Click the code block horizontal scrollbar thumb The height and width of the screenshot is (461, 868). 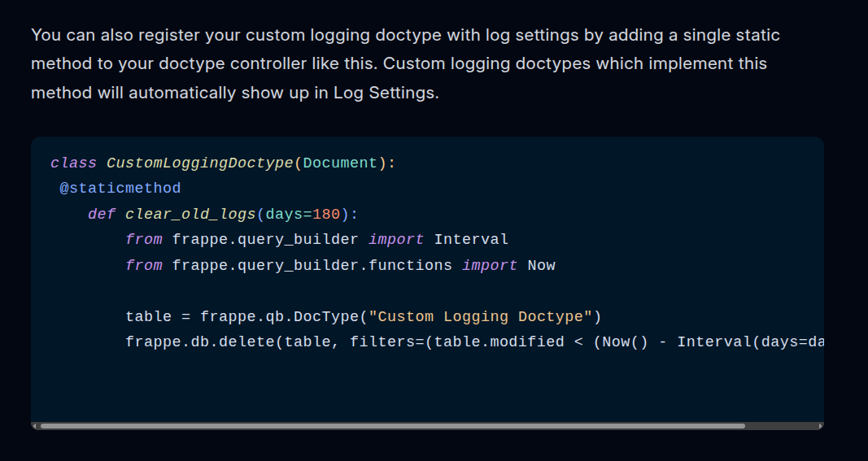coord(392,425)
